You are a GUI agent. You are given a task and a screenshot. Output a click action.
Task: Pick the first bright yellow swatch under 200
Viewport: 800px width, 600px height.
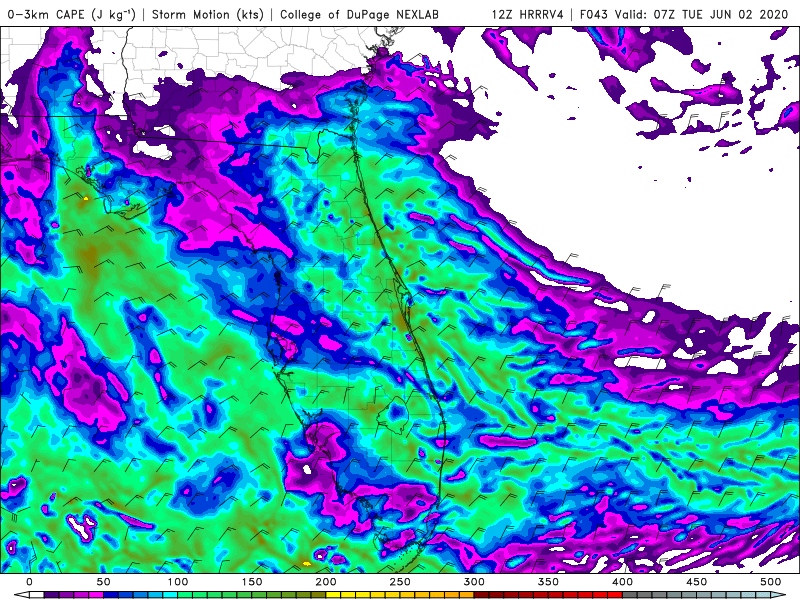333,595
